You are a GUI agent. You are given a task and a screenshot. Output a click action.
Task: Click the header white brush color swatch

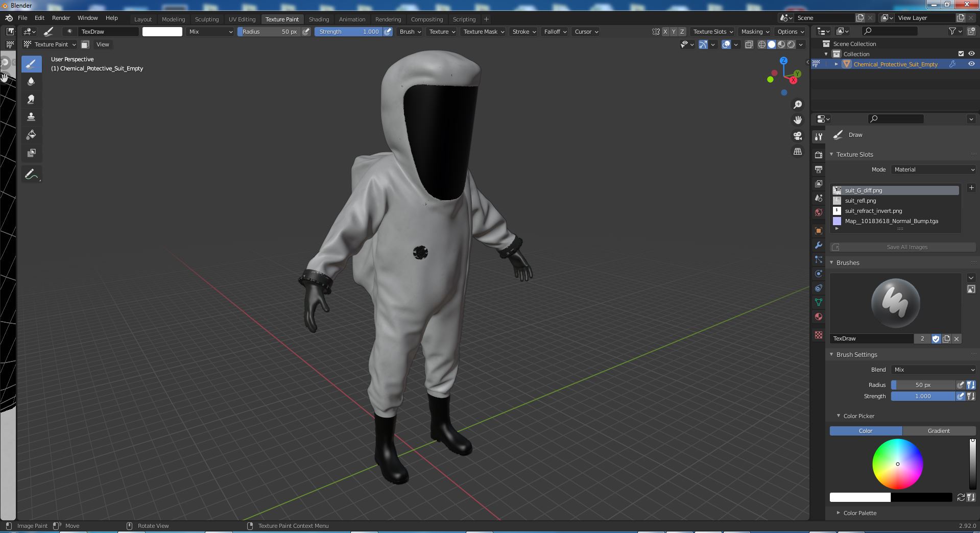pyautogui.click(x=162, y=32)
